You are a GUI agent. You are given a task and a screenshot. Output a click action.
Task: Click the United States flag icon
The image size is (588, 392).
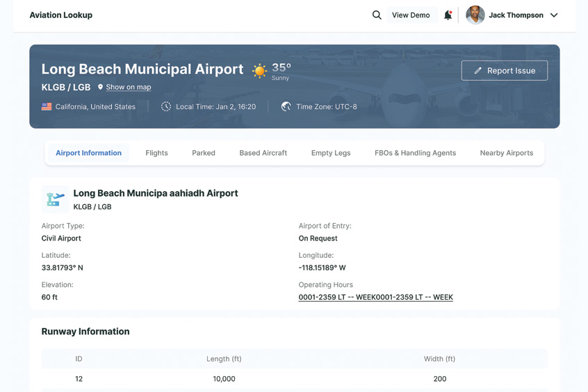[x=47, y=106]
